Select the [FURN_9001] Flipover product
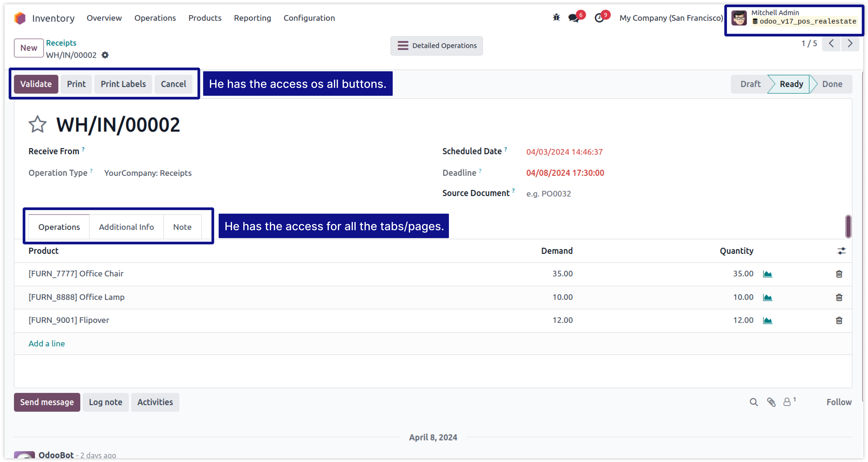The height and width of the screenshot is (462, 868). tap(69, 320)
